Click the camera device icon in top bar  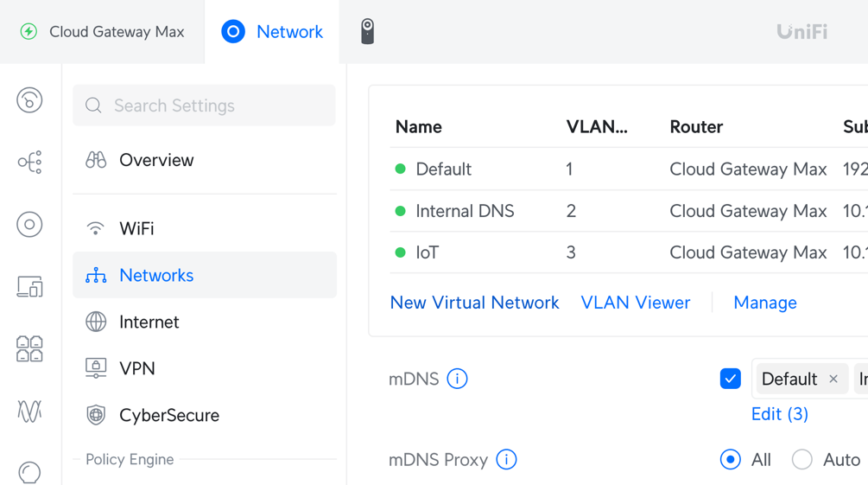pyautogui.click(x=367, y=32)
